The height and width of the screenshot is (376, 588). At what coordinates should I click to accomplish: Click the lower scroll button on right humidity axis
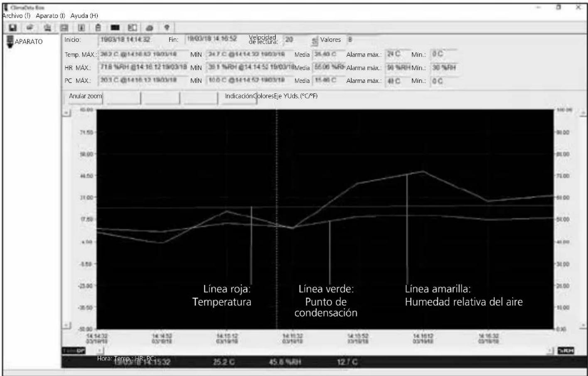point(583,325)
